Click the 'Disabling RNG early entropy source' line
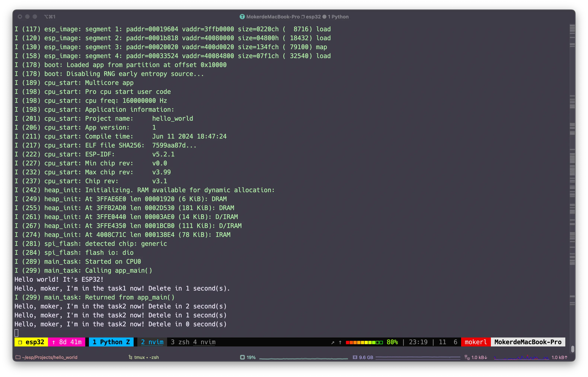Viewport: 588px width, 377px height. click(x=109, y=74)
